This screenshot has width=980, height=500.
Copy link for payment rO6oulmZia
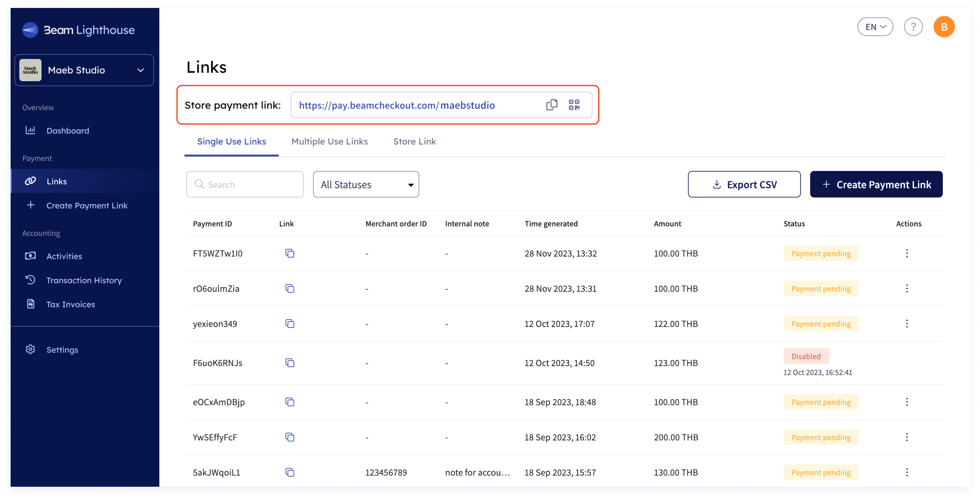[290, 289]
